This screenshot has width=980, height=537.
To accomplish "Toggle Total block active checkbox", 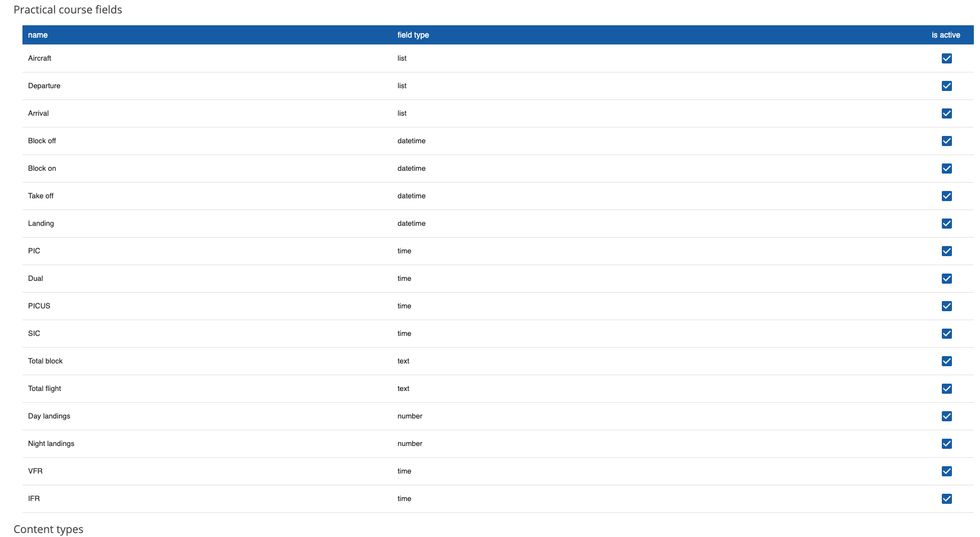I will pos(946,361).
